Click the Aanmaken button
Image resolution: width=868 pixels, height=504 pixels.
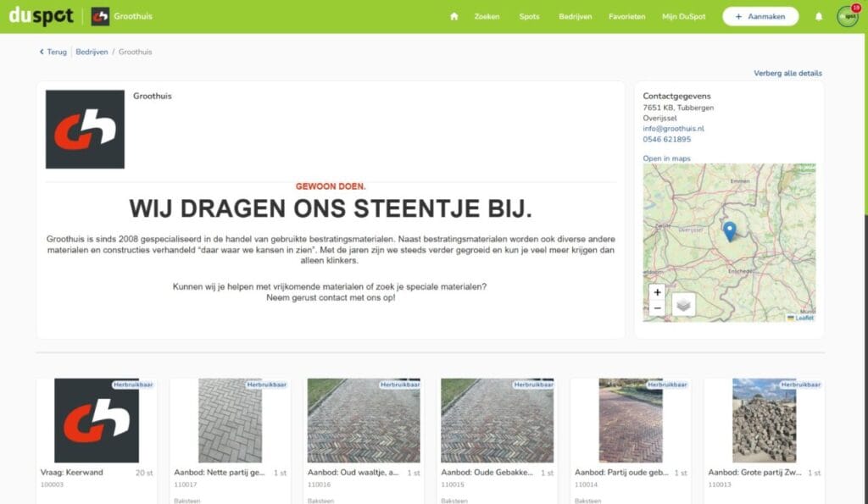pyautogui.click(x=760, y=17)
